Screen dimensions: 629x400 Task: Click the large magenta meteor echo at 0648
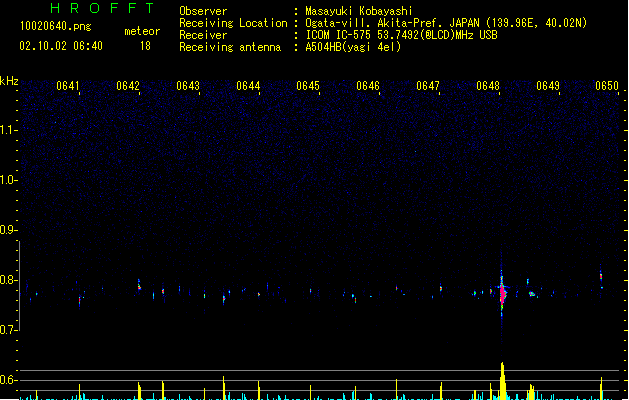[x=502, y=294]
